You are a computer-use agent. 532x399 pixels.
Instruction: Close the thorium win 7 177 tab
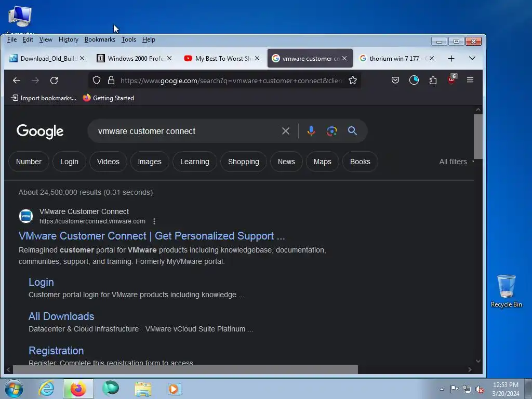coord(432,58)
